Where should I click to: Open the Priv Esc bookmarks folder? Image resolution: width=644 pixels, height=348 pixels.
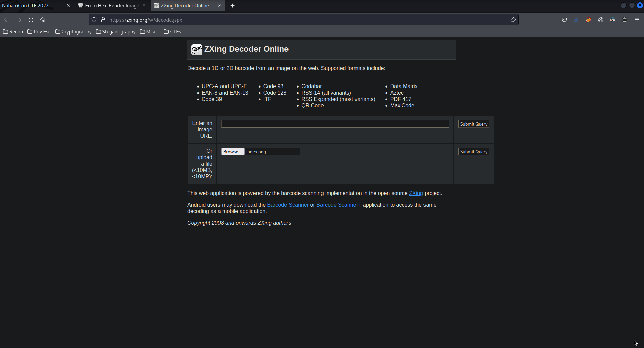[39, 32]
